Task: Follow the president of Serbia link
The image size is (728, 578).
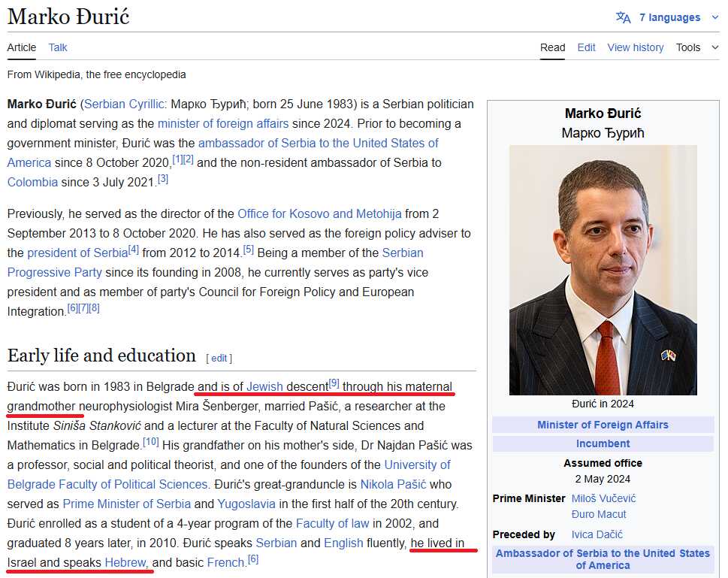Action: pos(77,253)
